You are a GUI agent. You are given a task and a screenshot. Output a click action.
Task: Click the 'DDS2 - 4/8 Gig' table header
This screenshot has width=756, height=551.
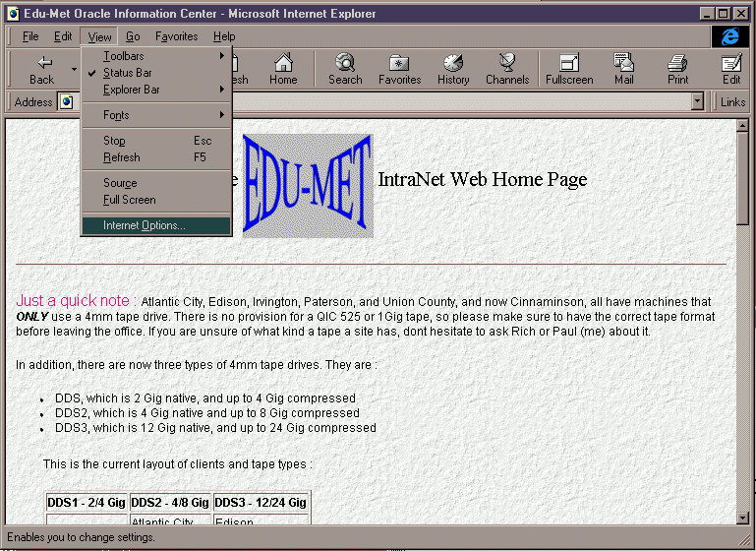(170, 502)
